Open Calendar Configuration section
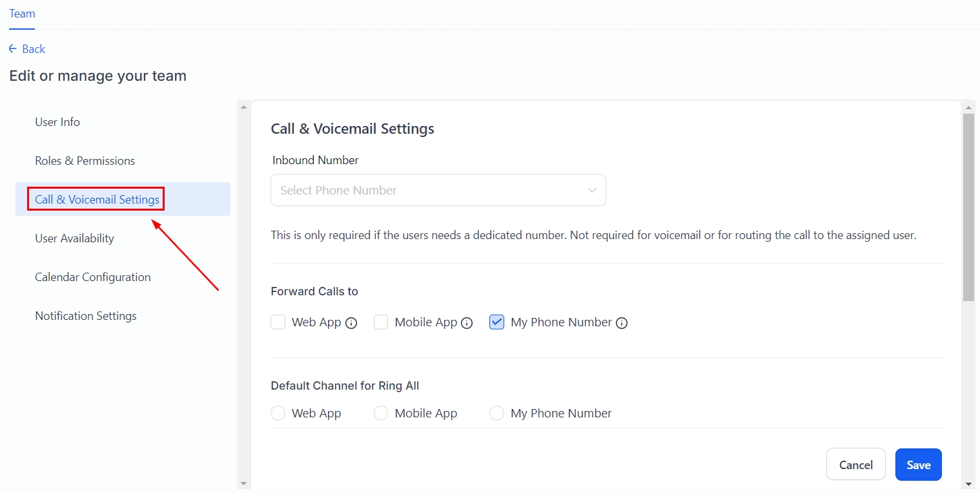980x493 pixels. tap(93, 277)
